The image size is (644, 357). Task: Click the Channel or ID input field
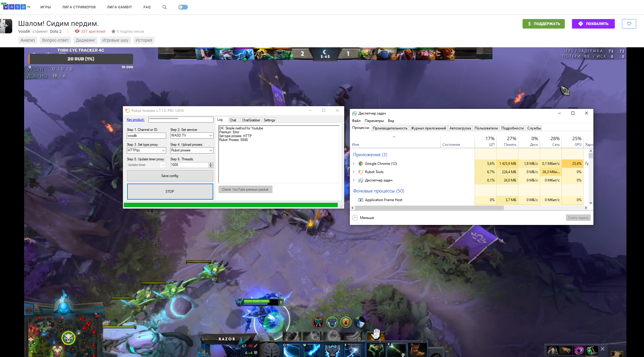(x=146, y=136)
